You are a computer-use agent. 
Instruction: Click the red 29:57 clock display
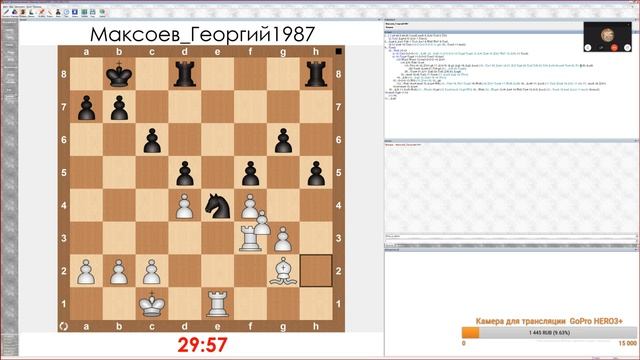[x=202, y=345]
